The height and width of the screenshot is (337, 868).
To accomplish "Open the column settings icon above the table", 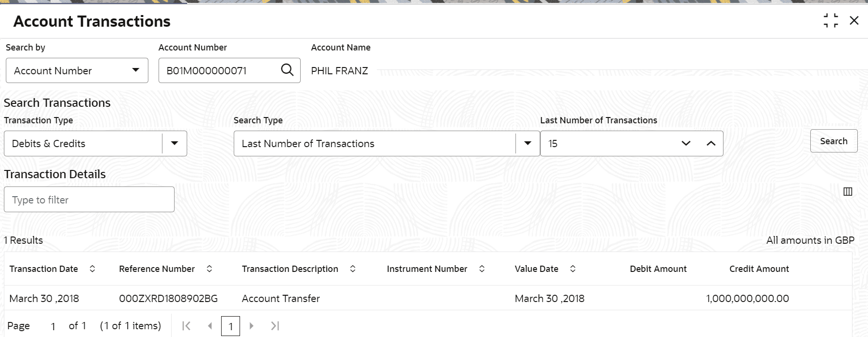I will [848, 192].
